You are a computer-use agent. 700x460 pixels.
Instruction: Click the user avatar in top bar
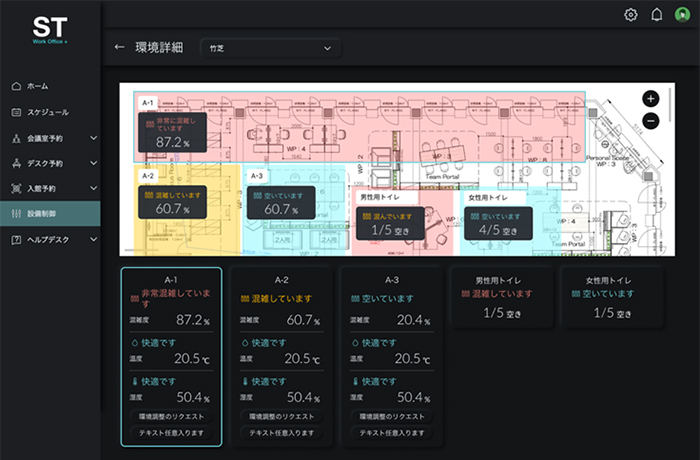pyautogui.click(x=682, y=15)
